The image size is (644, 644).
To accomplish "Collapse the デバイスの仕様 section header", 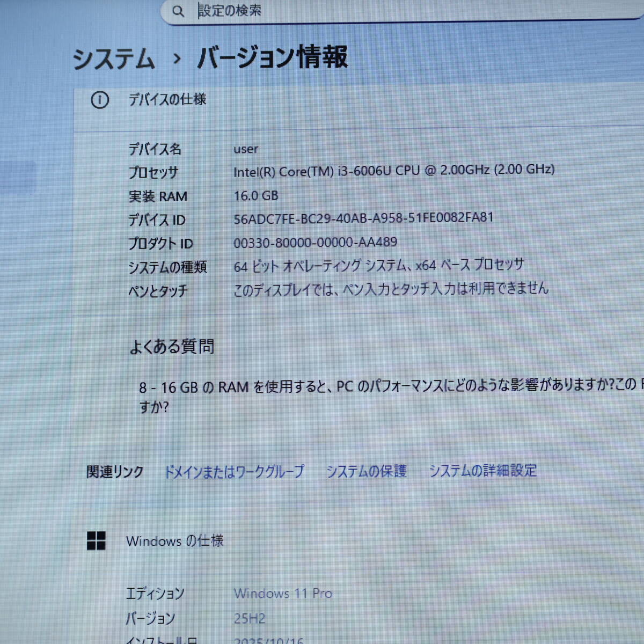I will click(358, 107).
